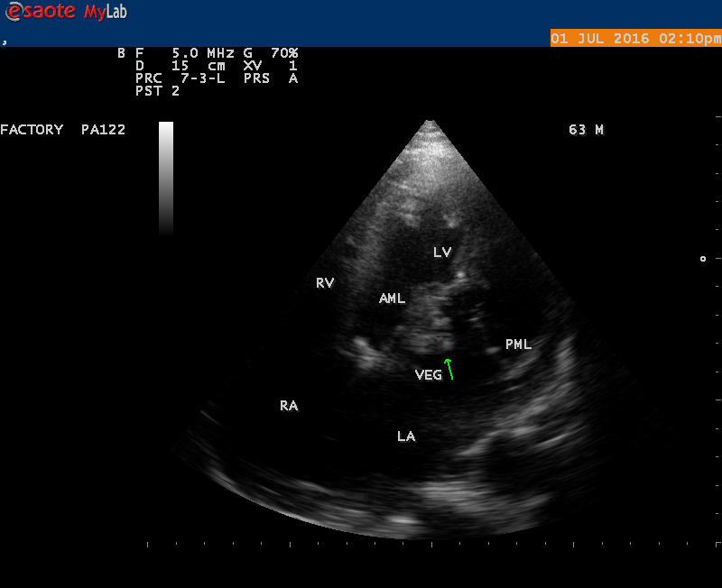The height and width of the screenshot is (588, 722).
Task: Click the AML annotation label
Action: pos(392,299)
